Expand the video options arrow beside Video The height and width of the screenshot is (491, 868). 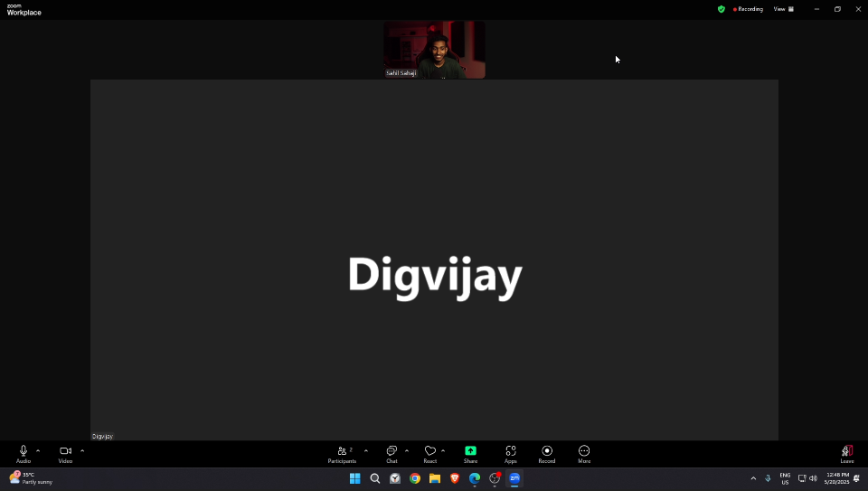[x=82, y=450]
